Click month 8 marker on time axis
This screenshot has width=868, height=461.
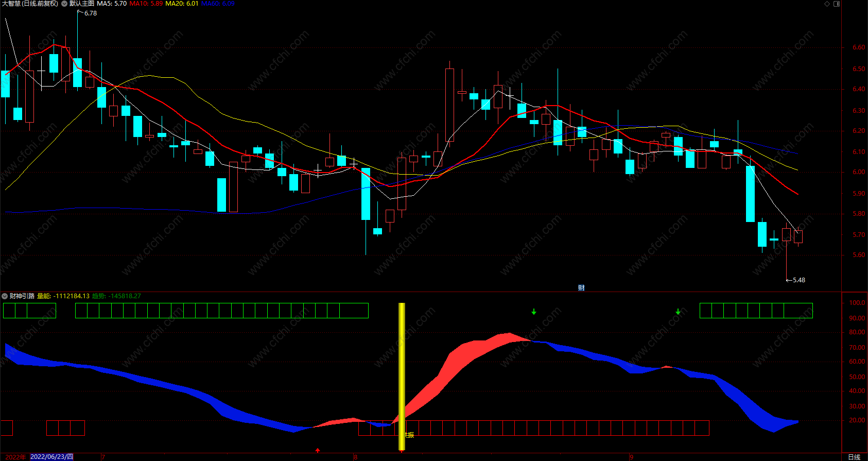pos(355,457)
